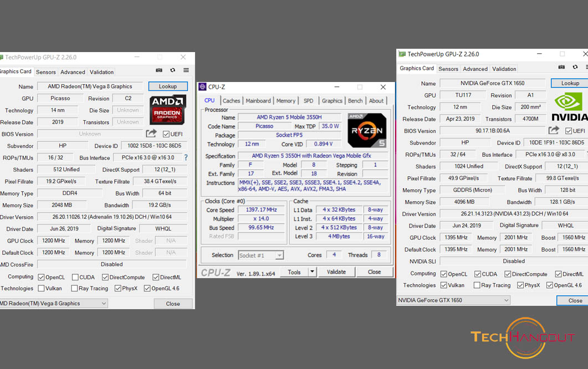Open the NVIDIA GeForce GTX 1650 GPU dropdown

coord(453,300)
